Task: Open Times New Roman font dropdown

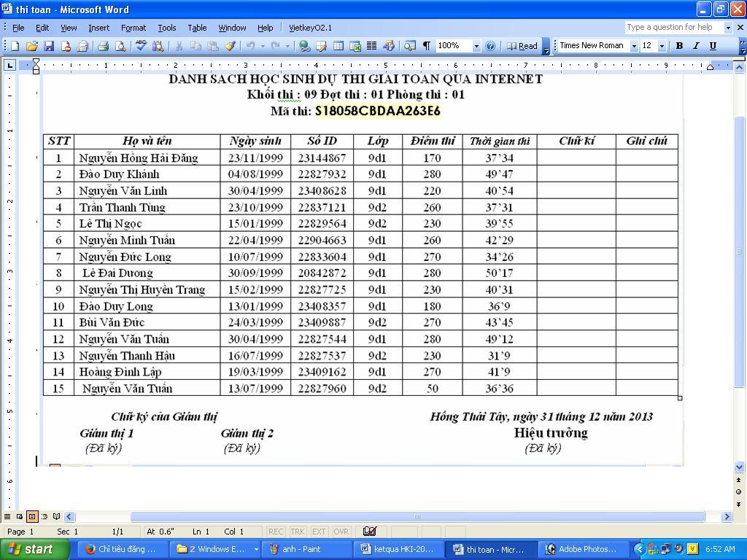Action: click(634, 46)
